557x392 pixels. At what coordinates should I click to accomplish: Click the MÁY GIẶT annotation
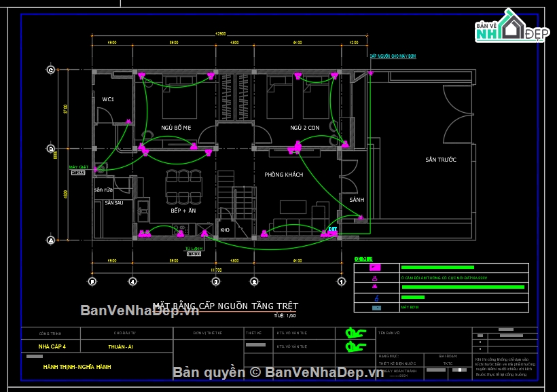(79, 167)
